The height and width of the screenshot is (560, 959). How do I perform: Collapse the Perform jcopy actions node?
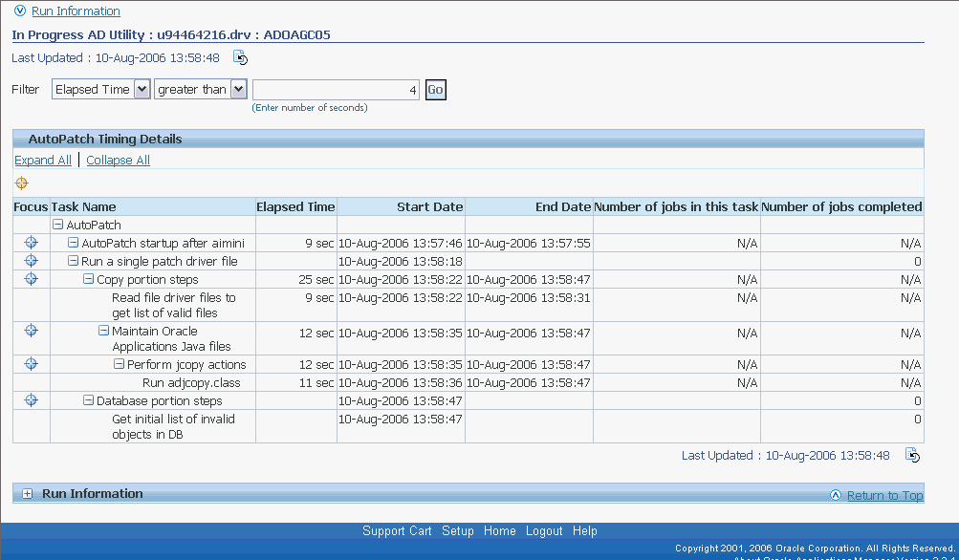coord(119,364)
